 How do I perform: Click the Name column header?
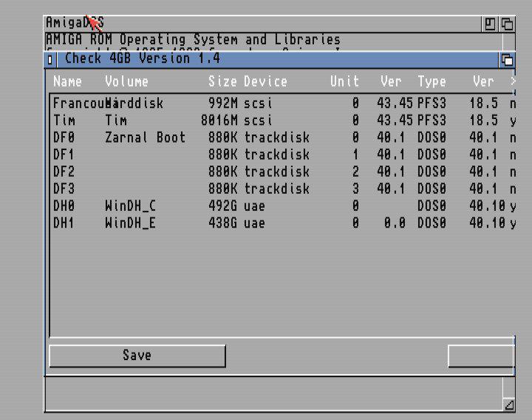pos(67,81)
